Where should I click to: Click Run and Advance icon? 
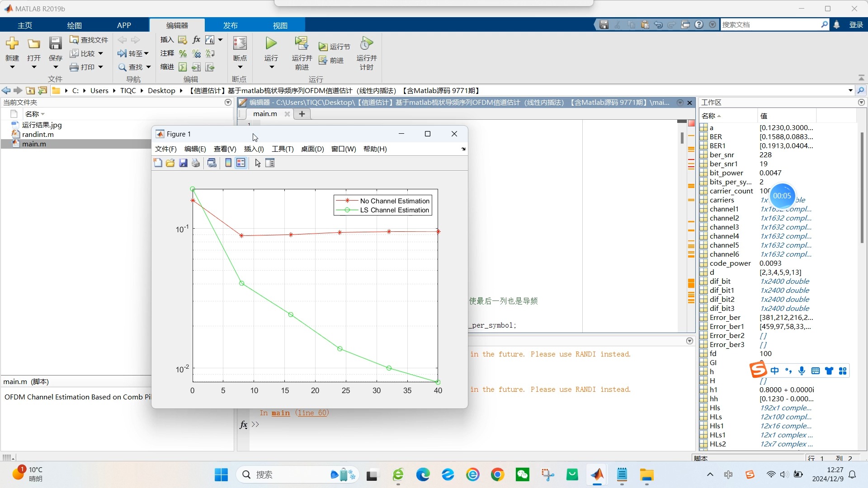click(302, 44)
